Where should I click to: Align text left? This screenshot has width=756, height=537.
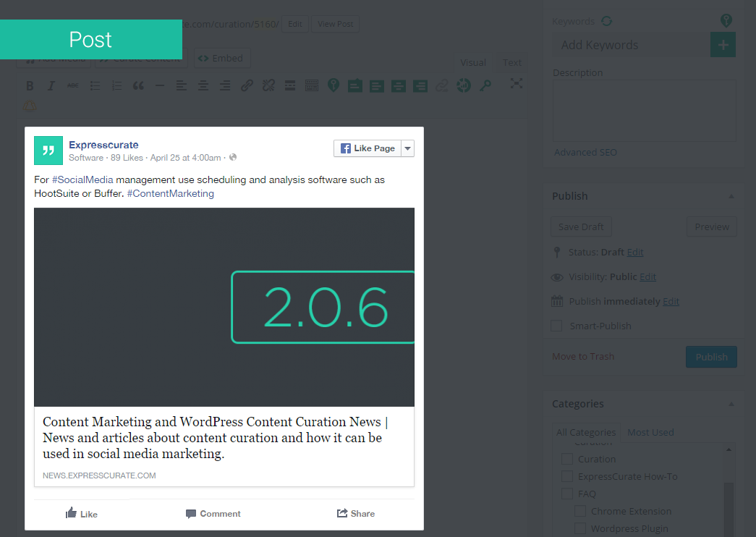pyautogui.click(x=182, y=86)
